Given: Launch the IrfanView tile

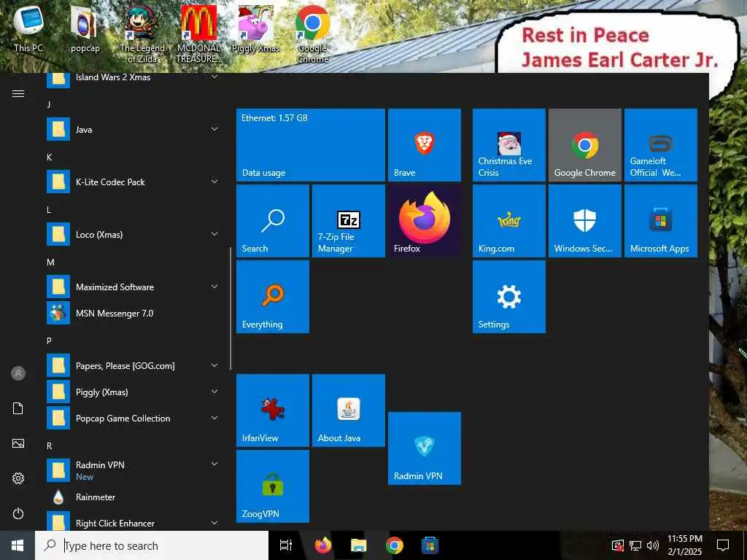Looking at the screenshot, I should (x=273, y=411).
